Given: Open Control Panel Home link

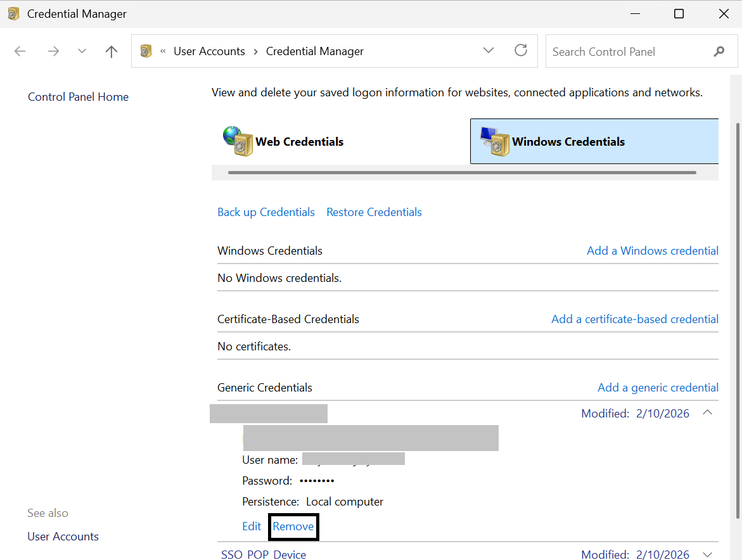Looking at the screenshot, I should pyautogui.click(x=78, y=96).
